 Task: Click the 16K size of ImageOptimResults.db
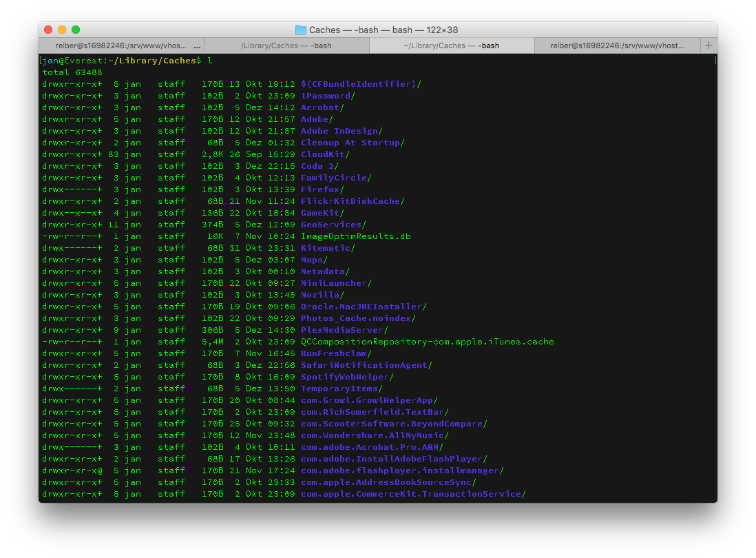point(215,236)
